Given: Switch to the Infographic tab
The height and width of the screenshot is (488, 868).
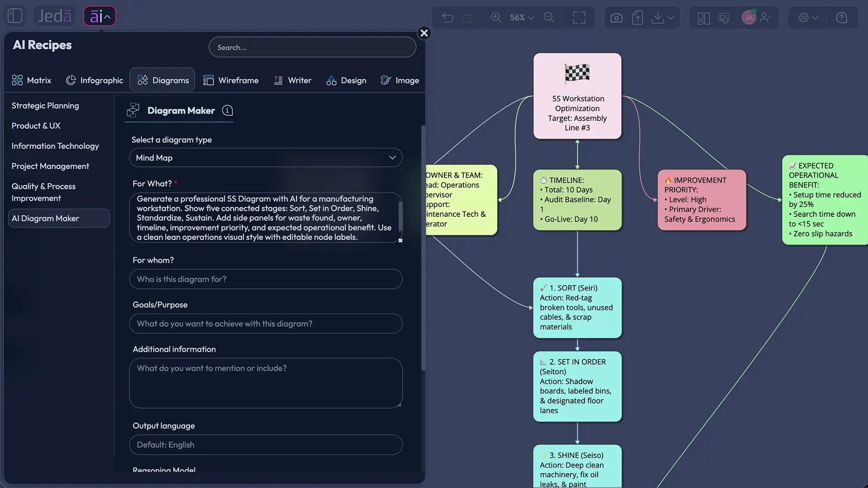Looking at the screenshot, I should pos(94,80).
